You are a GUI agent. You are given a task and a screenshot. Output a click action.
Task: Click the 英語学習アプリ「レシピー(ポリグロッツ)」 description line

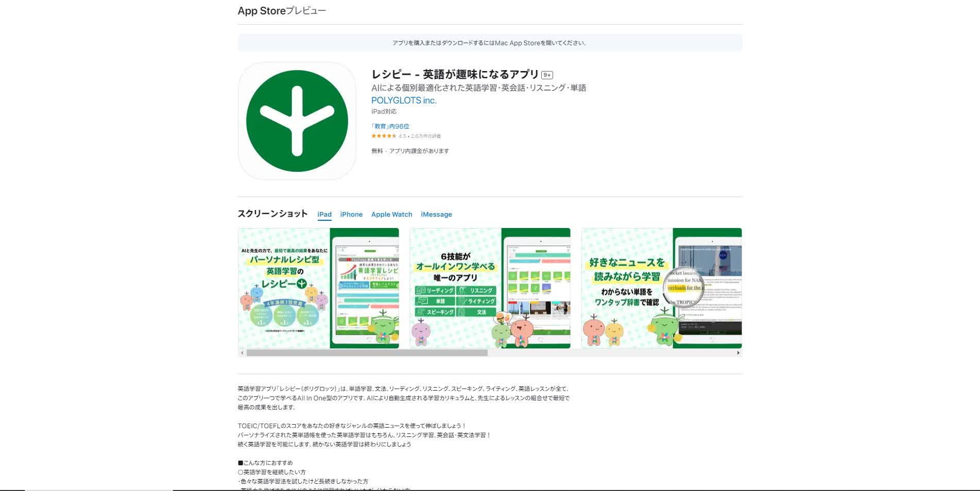coord(403,389)
